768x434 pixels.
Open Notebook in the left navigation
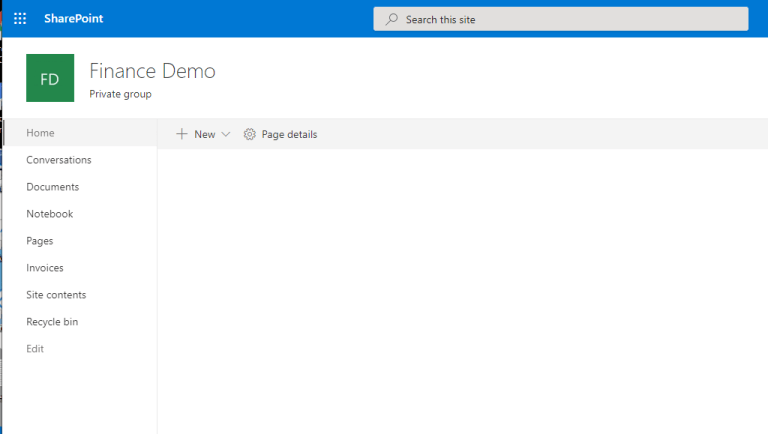click(50, 214)
